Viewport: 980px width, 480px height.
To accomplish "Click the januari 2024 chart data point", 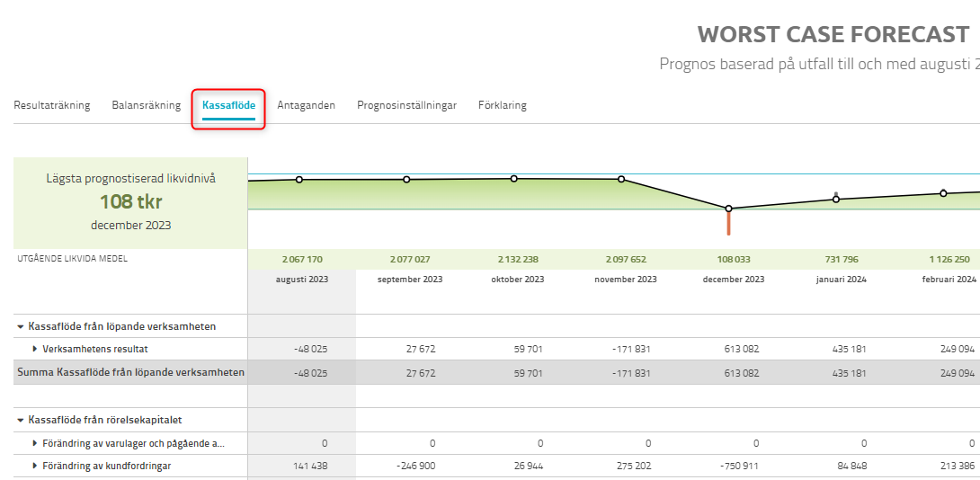I will click(836, 200).
